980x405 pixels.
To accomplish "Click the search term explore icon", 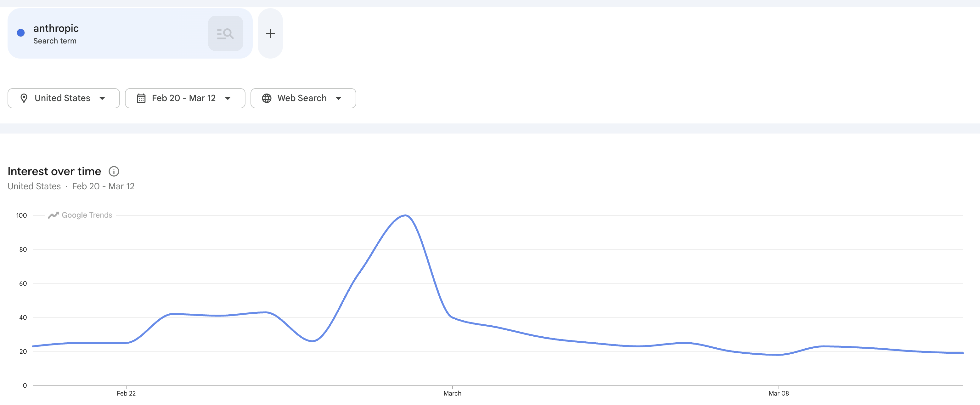I will pyautogui.click(x=225, y=33).
